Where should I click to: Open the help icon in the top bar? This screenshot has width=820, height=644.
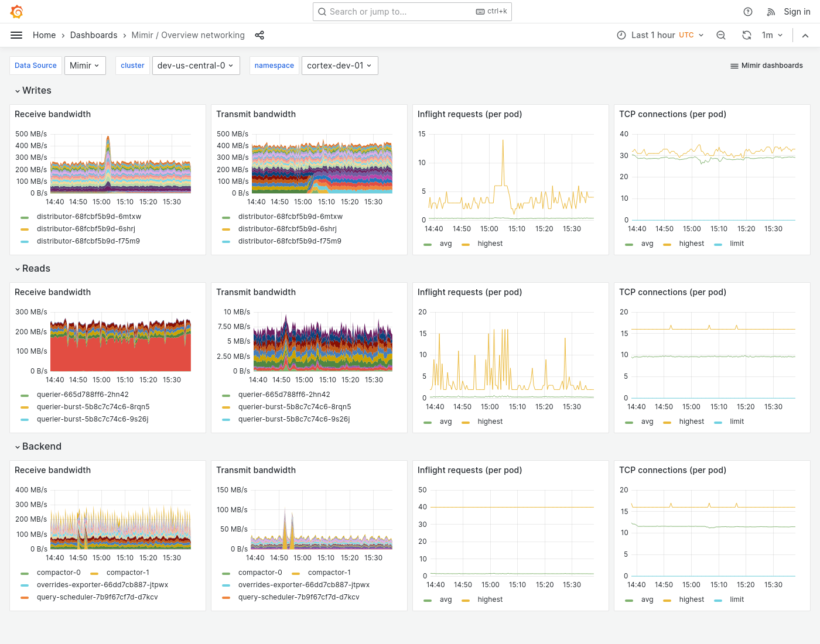click(x=747, y=12)
